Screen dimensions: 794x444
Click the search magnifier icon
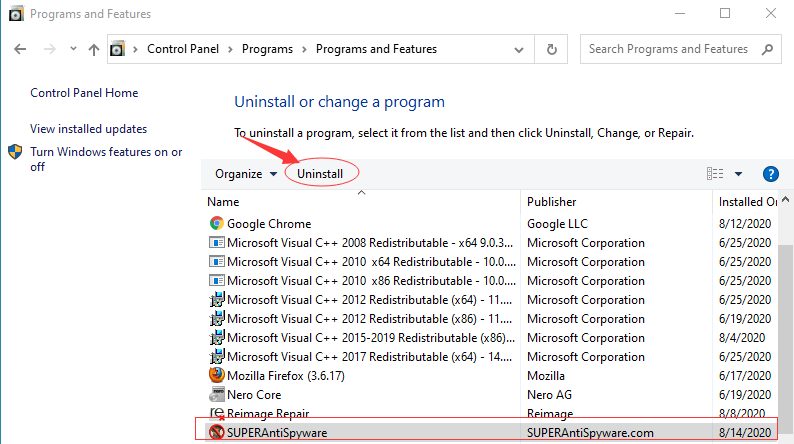pos(767,49)
